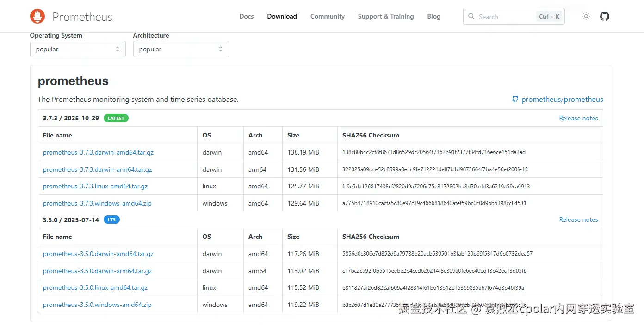
Task: Click the search magnifier icon
Action: click(471, 16)
